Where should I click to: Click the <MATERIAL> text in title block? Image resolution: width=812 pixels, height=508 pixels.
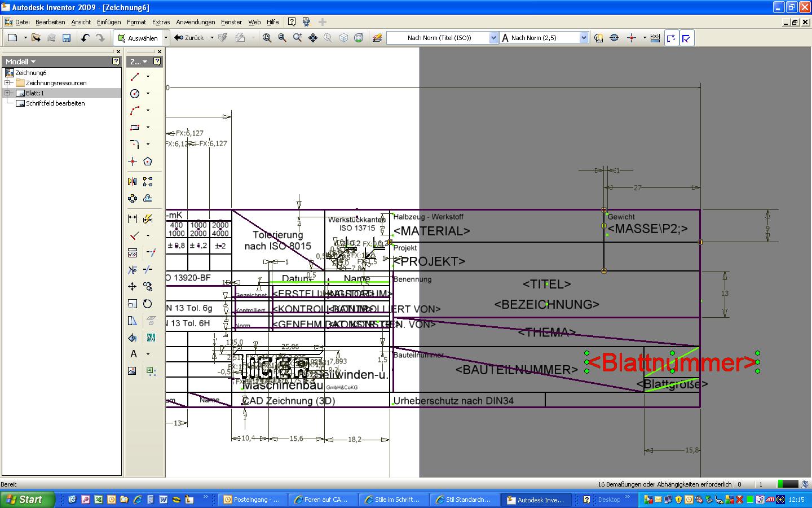[431, 231]
